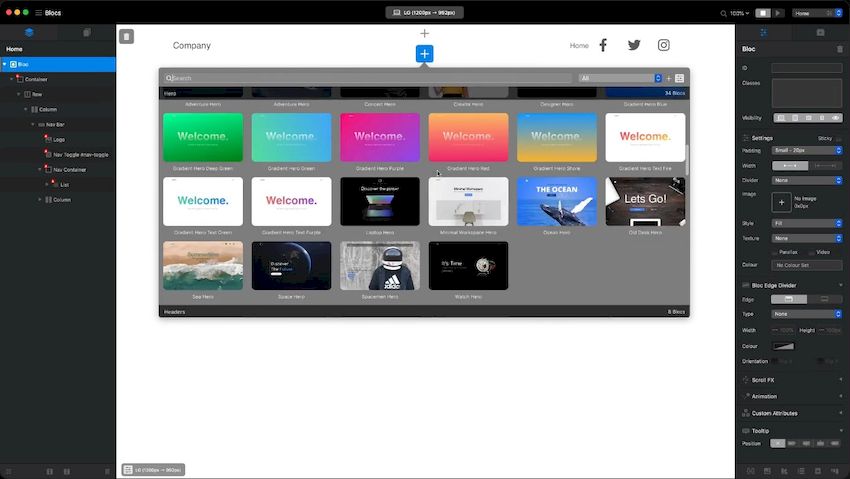Click the last icon in inspector bottom toolbar
This screenshot has height=479, width=850.
835,471
